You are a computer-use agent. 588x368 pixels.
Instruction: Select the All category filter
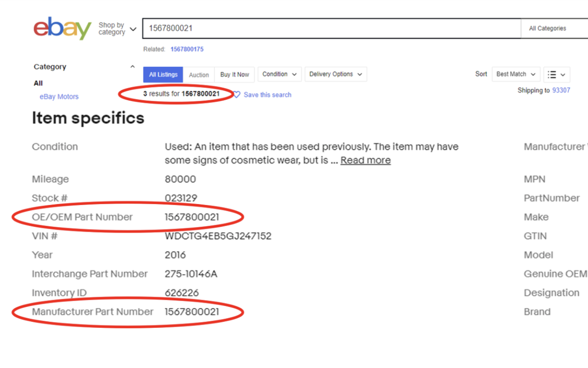[38, 83]
